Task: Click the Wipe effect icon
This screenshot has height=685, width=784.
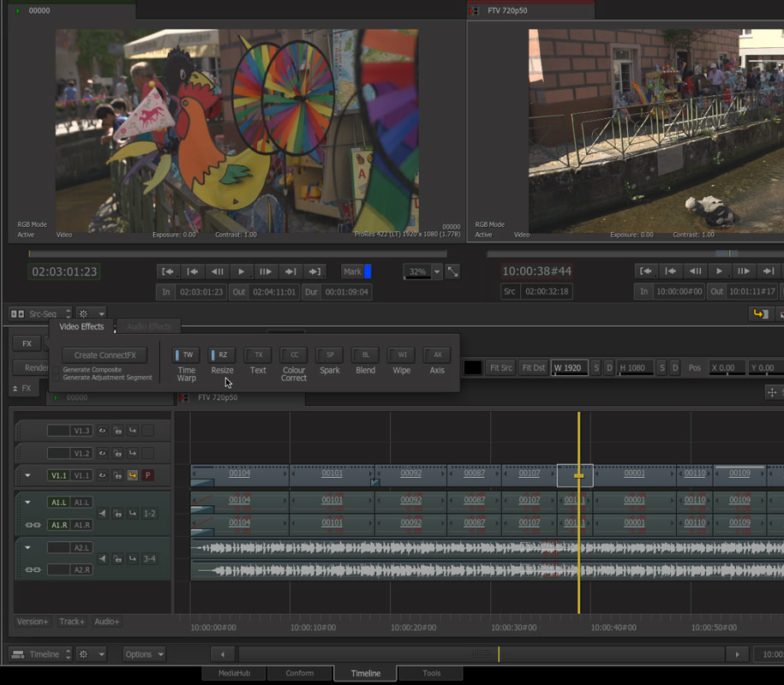Action: pyautogui.click(x=401, y=354)
